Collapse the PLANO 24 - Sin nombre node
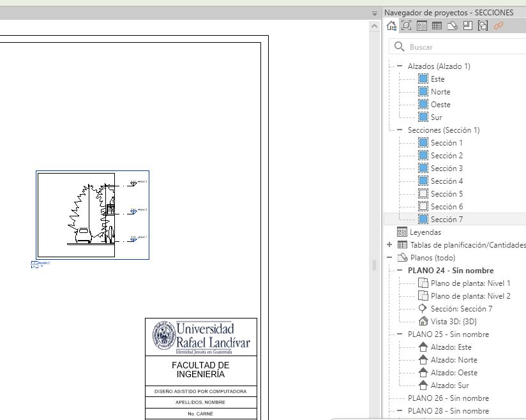This screenshot has height=420, width=526. click(x=399, y=270)
